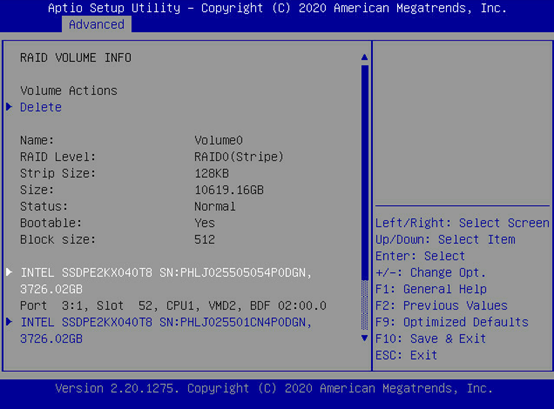Expand the arrow beside SSD PHLJ025501CN4P0DGN
554x409 pixels.
pyautogui.click(x=9, y=321)
